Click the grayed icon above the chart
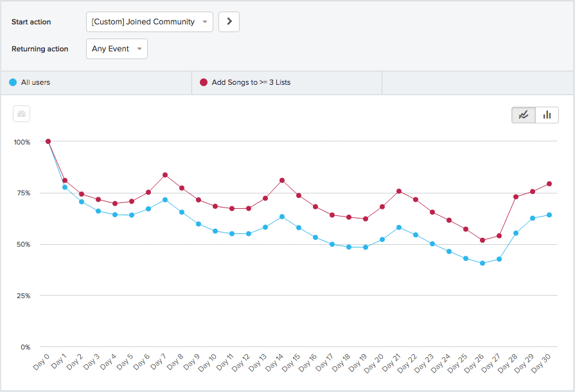Screen dimensions: 575x392 (22, 114)
